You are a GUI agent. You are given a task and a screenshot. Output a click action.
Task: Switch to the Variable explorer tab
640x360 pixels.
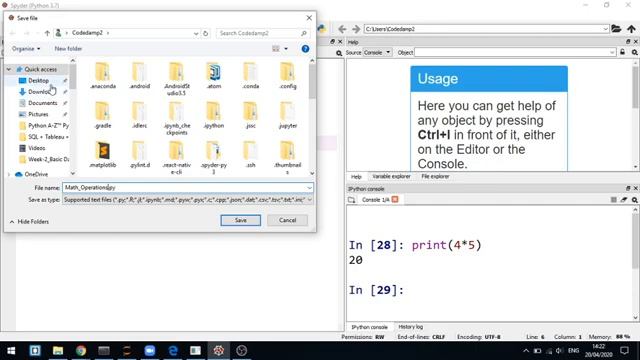(391, 176)
